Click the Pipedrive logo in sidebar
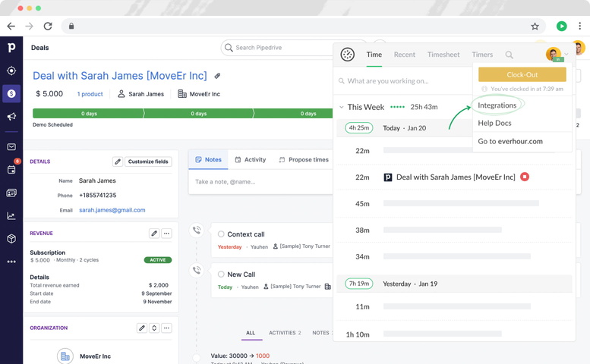 point(11,48)
